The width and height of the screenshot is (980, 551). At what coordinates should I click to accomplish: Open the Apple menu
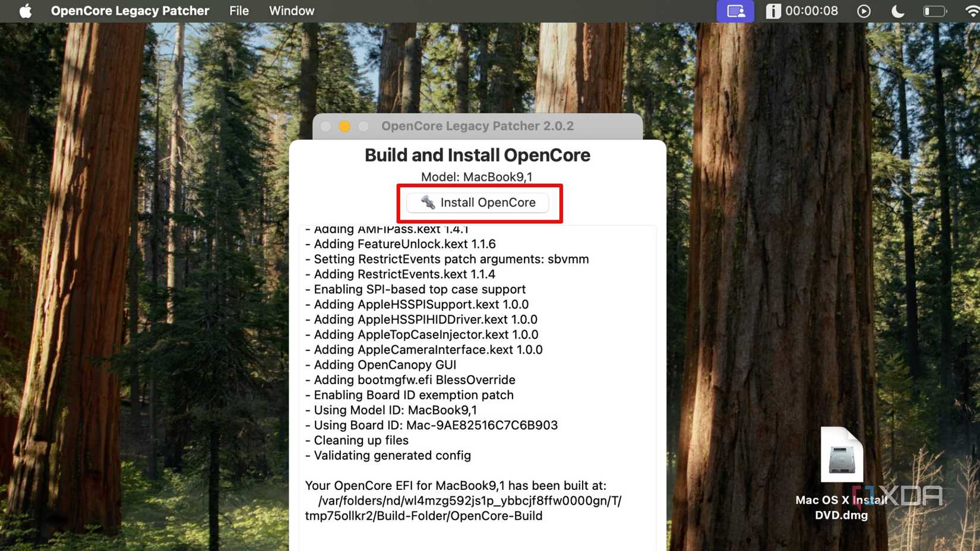click(26, 11)
